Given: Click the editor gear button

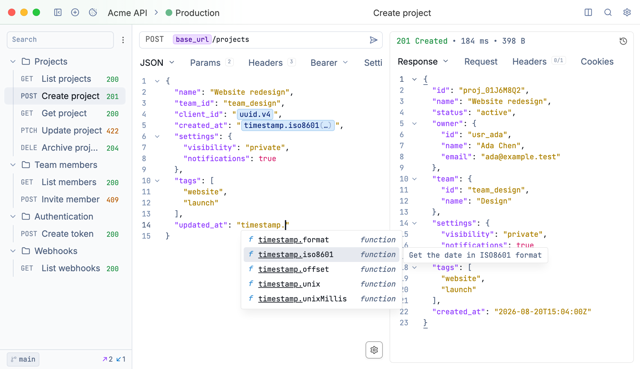Looking at the screenshot, I should tap(374, 350).
